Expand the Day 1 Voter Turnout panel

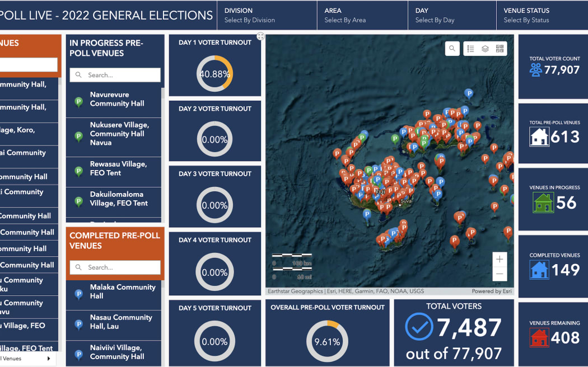pos(260,36)
